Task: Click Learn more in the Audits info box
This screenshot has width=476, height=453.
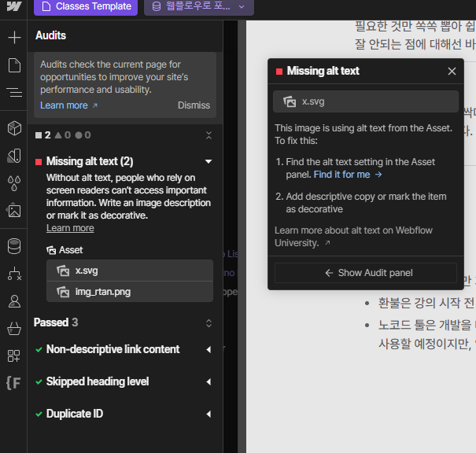Action: [x=69, y=105]
